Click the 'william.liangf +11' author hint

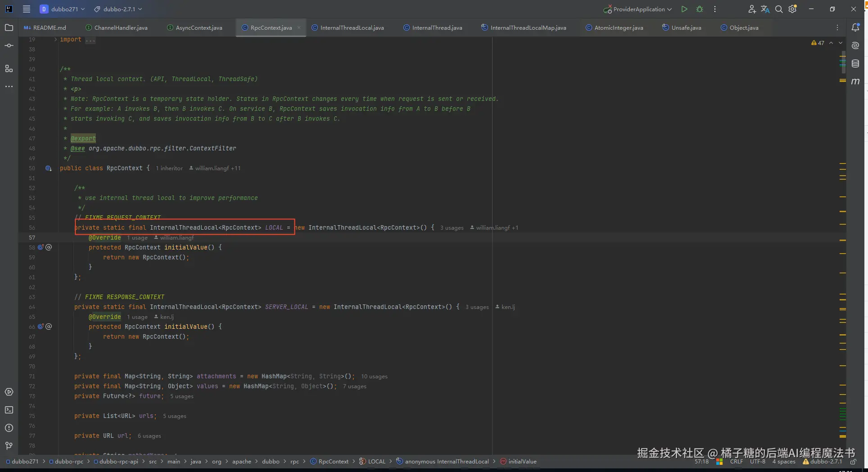pos(215,168)
